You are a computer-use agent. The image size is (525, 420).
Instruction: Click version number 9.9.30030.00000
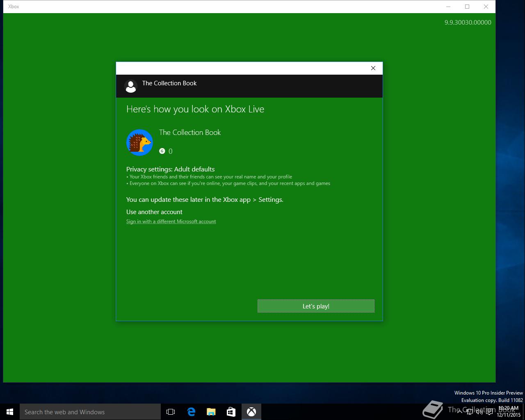[x=468, y=23]
